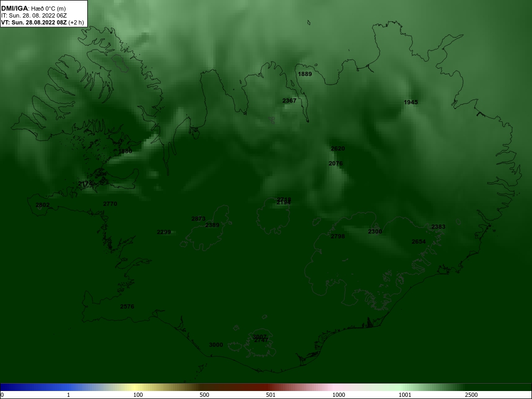
Task: Select the IT: Sun. 28. 08. 2022 06Z line
Action: tap(34, 15)
